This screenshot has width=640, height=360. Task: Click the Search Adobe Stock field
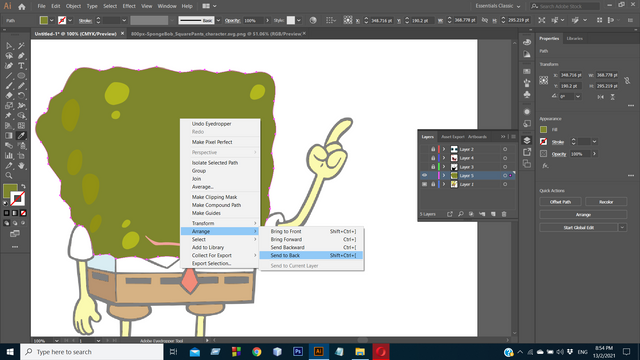565,6
